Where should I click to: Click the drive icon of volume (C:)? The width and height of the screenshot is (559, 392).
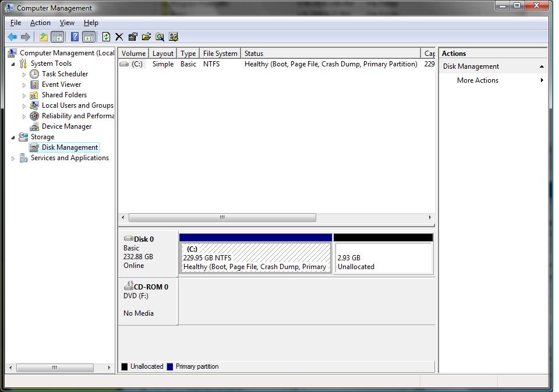[124, 64]
